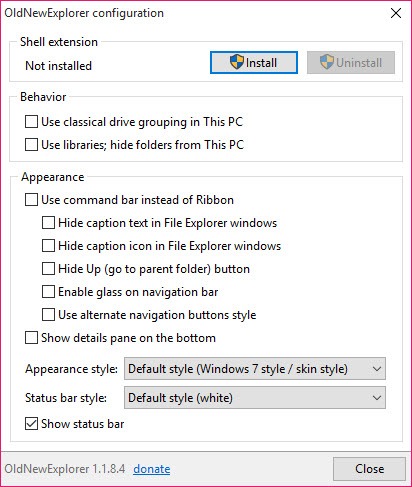The height and width of the screenshot is (487, 412).
Task: Open the donate link
Action: 152,469
